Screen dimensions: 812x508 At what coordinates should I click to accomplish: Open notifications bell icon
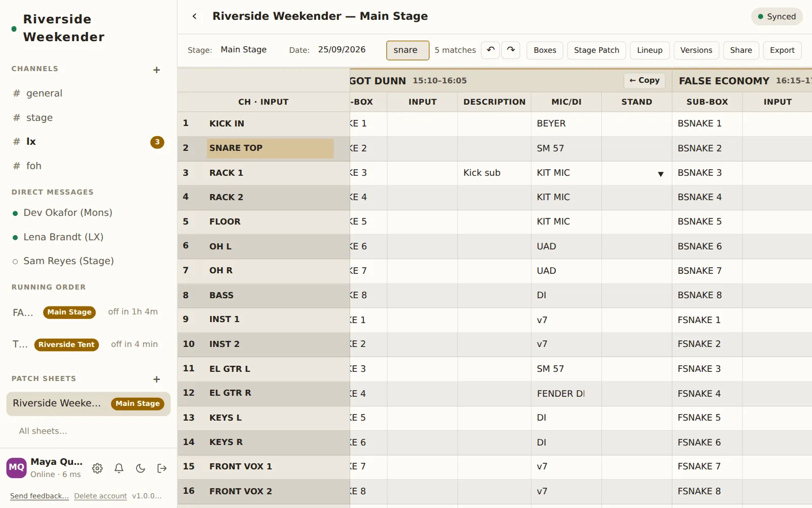point(119,468)
